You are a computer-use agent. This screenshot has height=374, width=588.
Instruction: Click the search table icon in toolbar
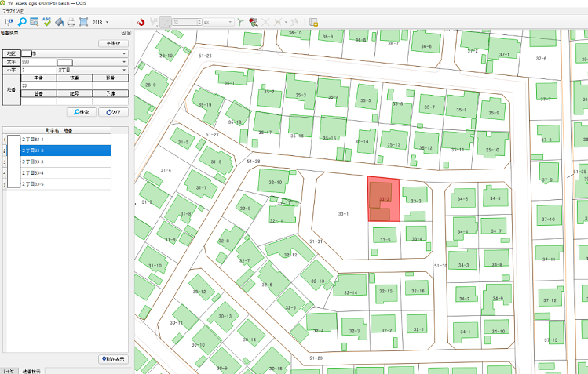coord(34,22)
